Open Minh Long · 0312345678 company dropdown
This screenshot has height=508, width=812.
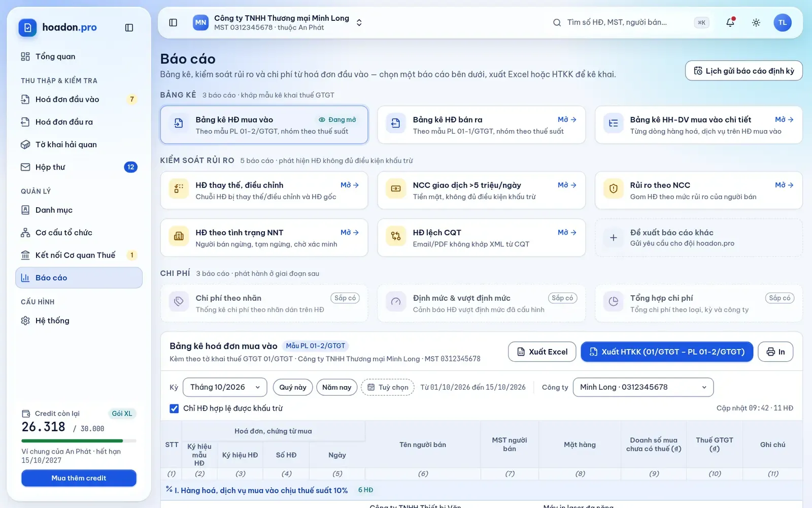643,387
